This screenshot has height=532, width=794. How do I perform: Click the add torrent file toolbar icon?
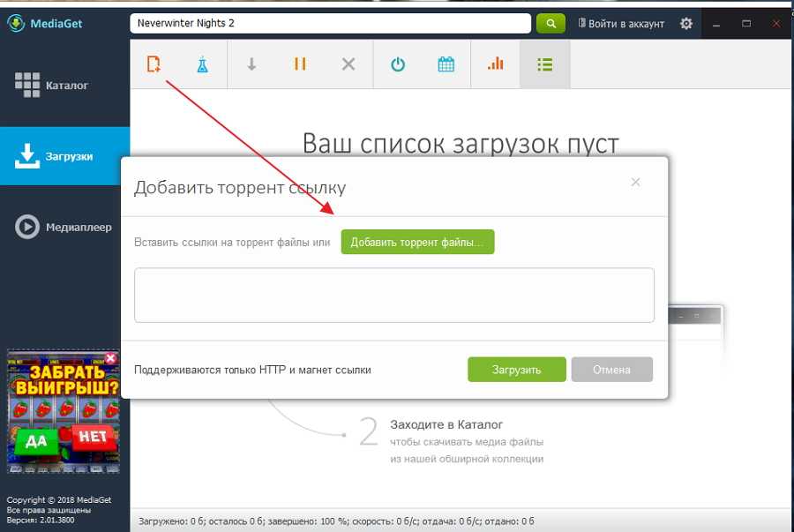pyautogui.click(x=154, y=64)
